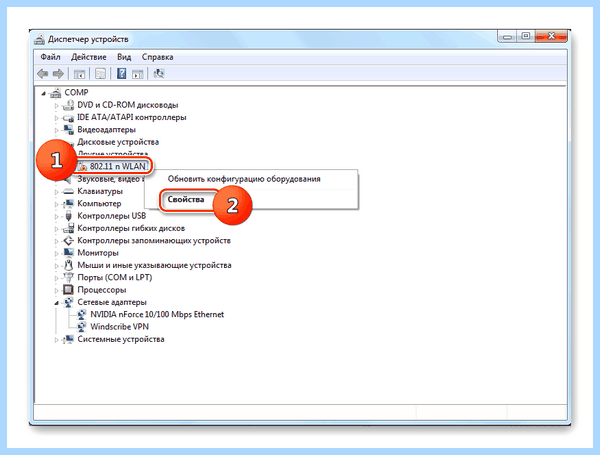Viewport: 600px width, 455px height.
Task: Open the Вид menu
Action: (x=124, y=57)
